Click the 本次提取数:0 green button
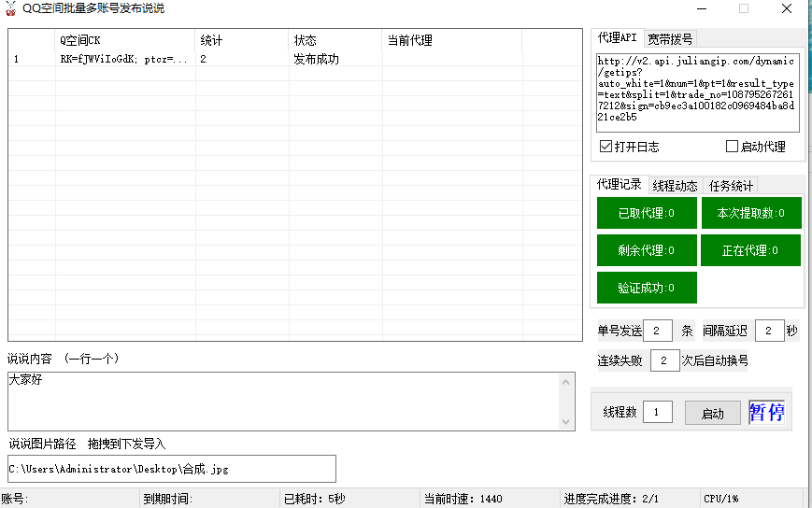 click(x=751, y=213)
